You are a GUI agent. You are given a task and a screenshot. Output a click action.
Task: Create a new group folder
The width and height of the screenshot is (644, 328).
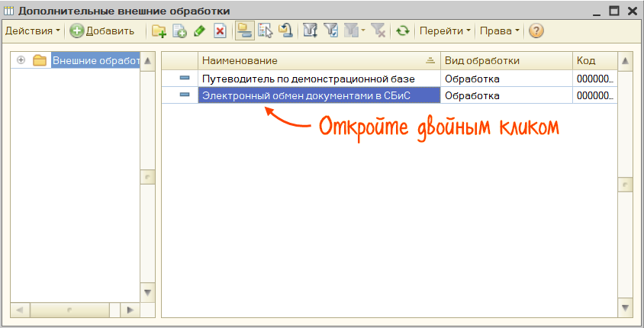pyautogui.click(x=159, y=31)
